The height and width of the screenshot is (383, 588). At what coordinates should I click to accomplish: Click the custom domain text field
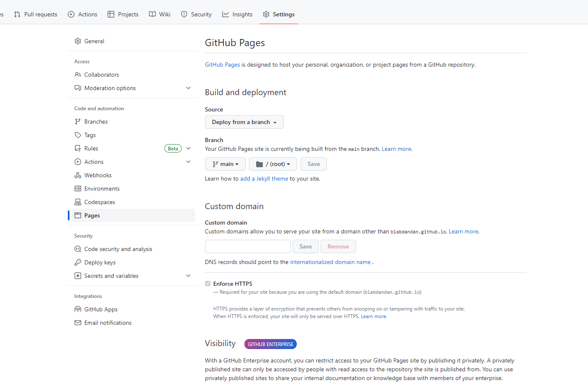click(x=248, y=246)
